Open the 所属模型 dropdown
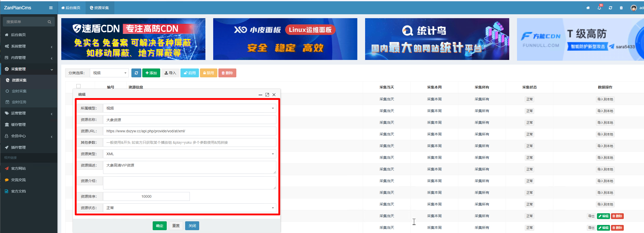The height and width of the screenshot is (233, 644). (190, 108)
